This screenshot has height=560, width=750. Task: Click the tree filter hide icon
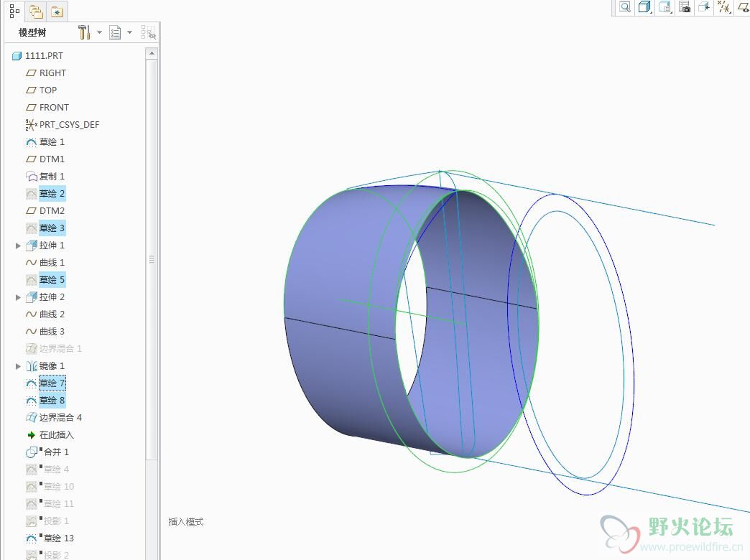pyautogui.click(x=149, y=32)
